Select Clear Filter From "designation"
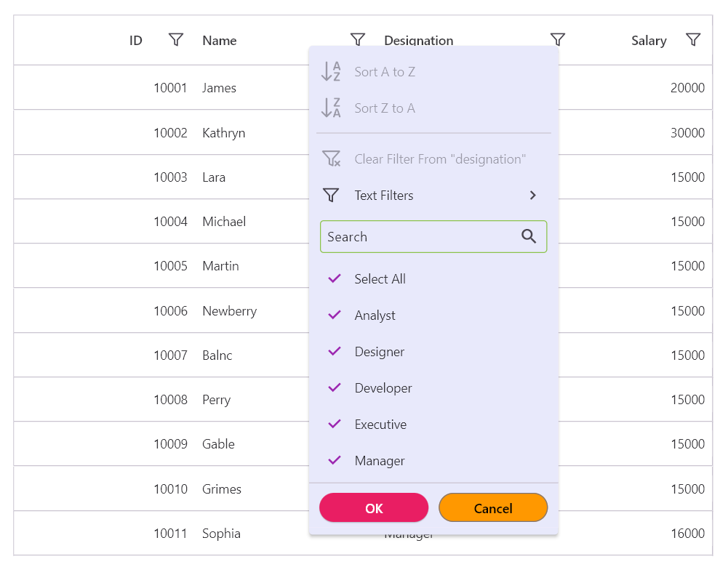 click(440, 159)
